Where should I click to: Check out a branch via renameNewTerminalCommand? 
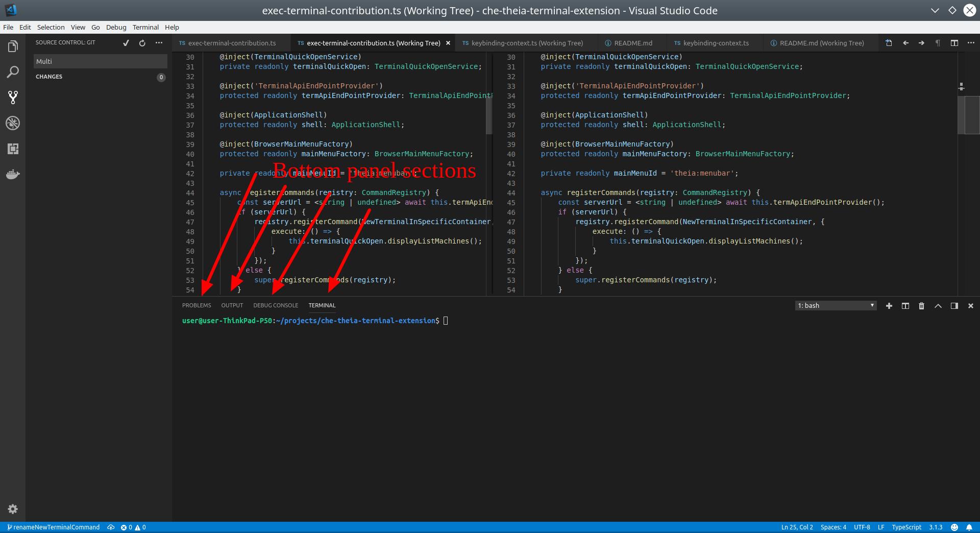(53, 527)
